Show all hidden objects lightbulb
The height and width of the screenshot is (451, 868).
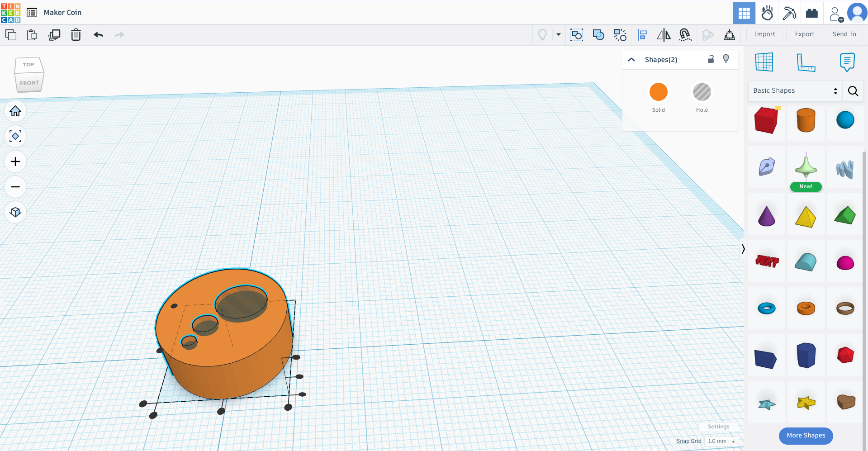[542, 35]
